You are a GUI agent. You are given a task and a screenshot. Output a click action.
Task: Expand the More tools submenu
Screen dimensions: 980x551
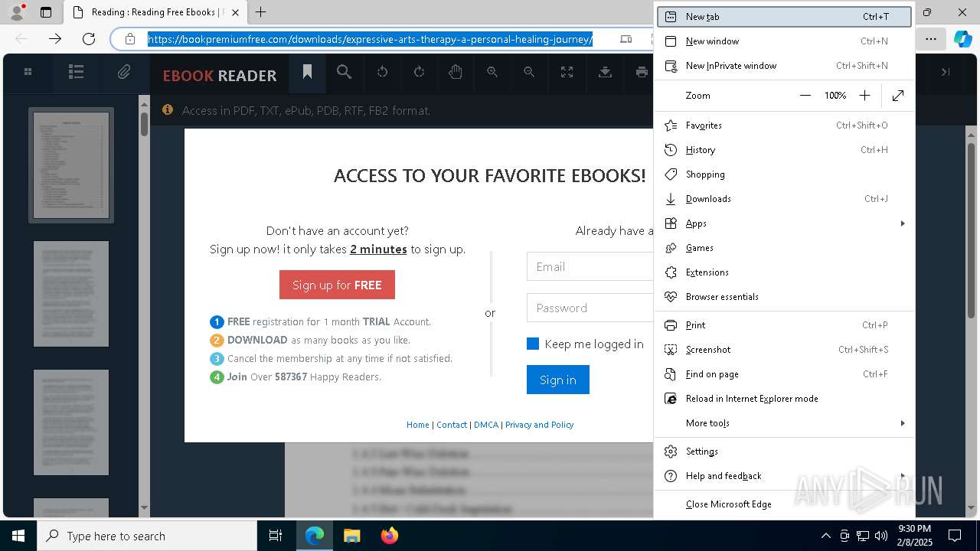pyautogui.click(x=785, y=423)
